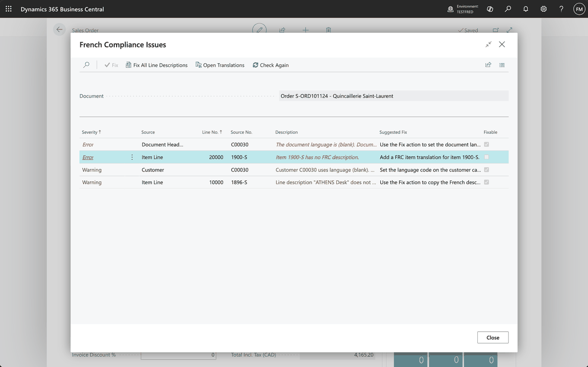Go back from the Sales Order page
Screen dimensions: 588x367
click(x=59, y=30)
